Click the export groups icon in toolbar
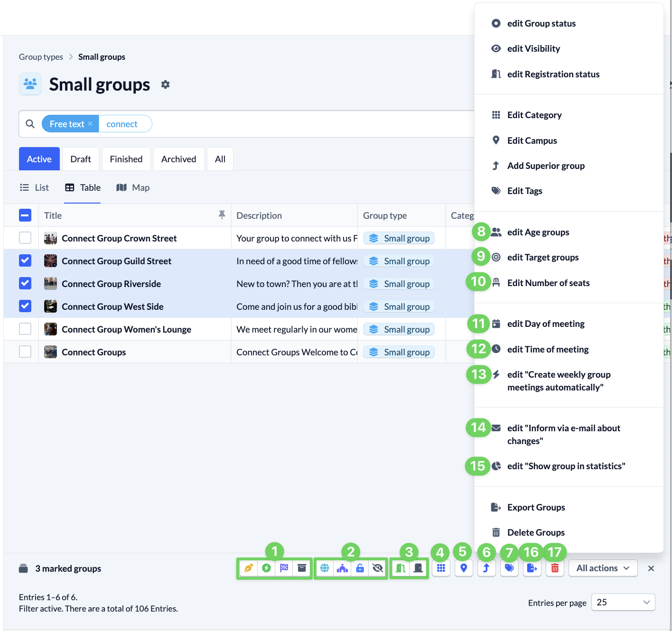 point(532,568)
